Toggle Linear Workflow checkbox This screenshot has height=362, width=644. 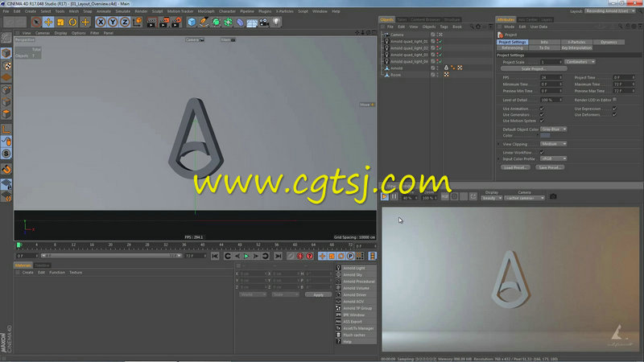pyautogui.click(x=542, y=152)
